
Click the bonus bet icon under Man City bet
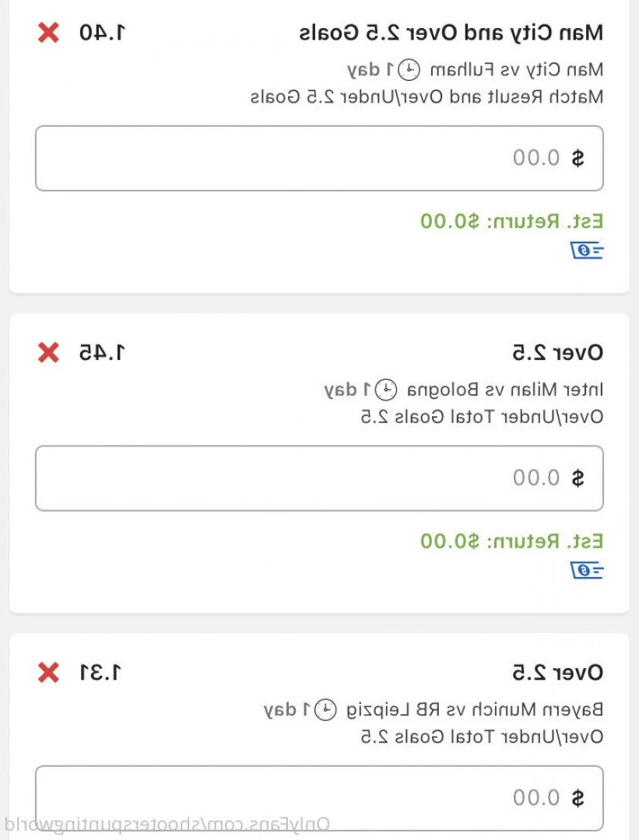click(587, 250)
